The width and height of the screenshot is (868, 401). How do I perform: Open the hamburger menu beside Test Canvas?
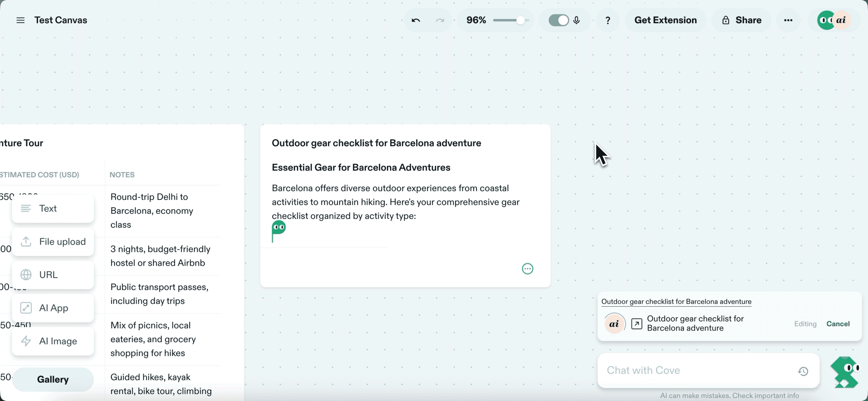click(20, 20)
